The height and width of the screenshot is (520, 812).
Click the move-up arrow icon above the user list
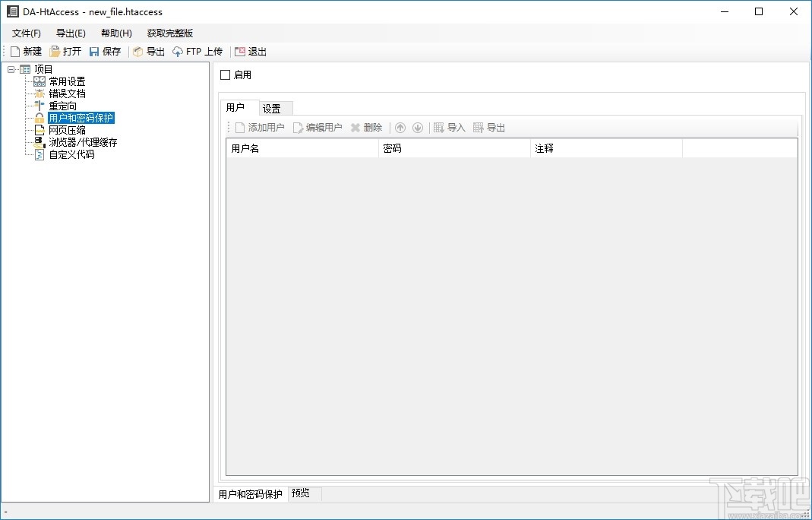[400, 127]
